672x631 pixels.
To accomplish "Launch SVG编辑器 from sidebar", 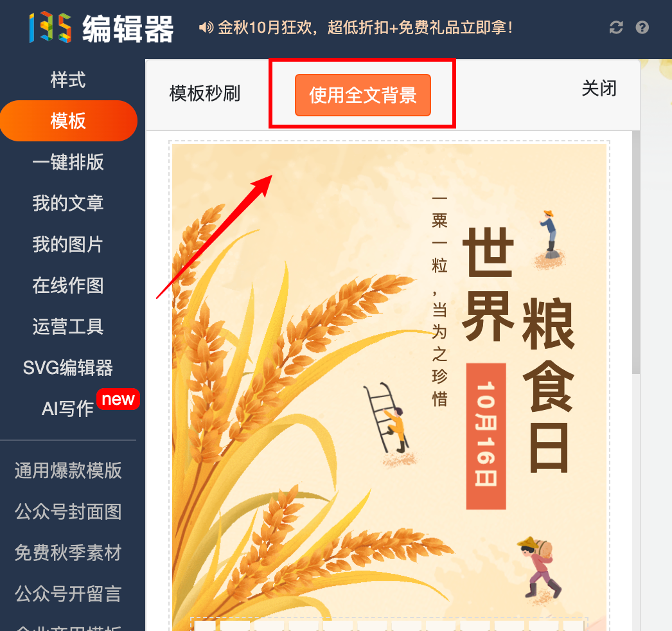I will pos(68,368).
